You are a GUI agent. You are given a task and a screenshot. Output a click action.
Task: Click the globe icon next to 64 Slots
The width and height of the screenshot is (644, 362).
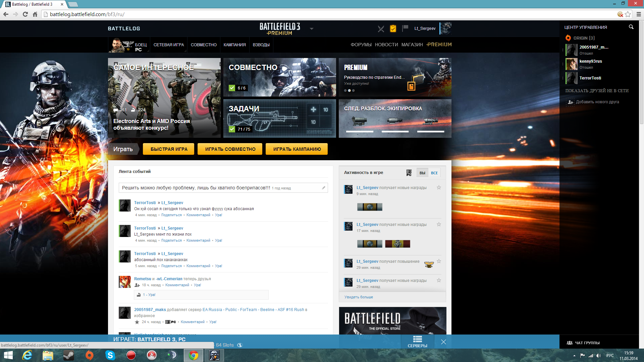click(239, 345)
